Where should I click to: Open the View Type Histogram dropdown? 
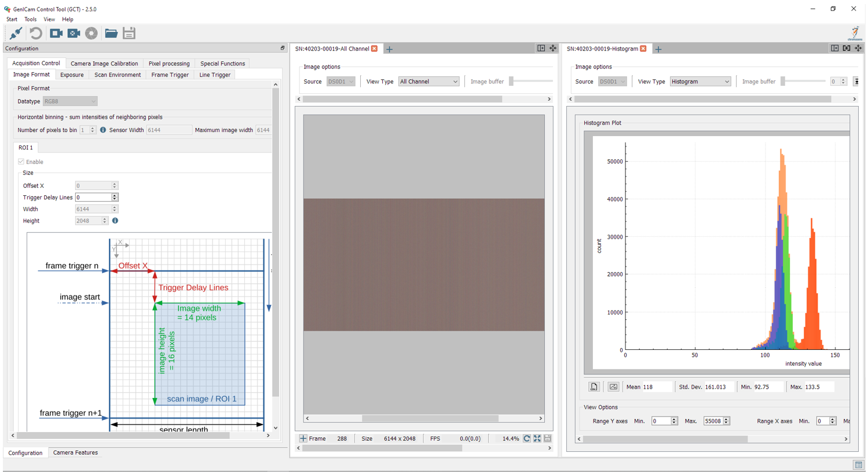700,82
